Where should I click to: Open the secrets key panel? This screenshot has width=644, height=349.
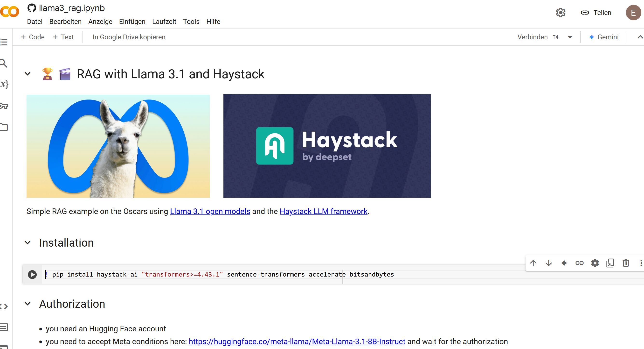tap(4, 106)
